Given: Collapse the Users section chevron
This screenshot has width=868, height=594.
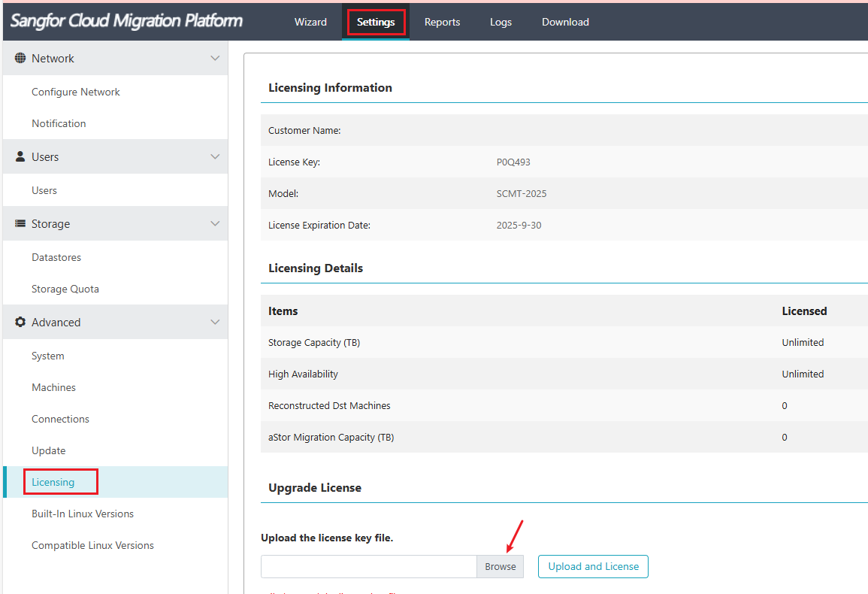Looking at the screenshot, I should click(x=216, y=156).
